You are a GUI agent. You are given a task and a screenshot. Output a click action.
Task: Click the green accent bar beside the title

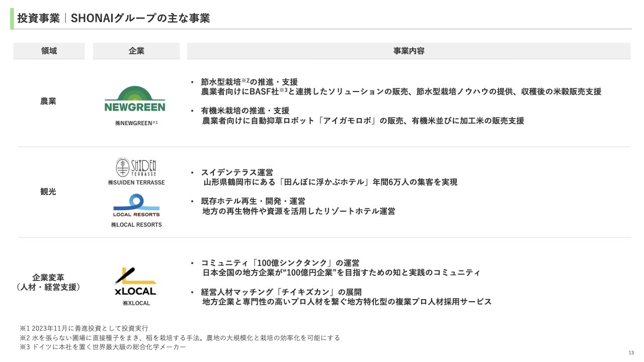click(x=12, y=18)
